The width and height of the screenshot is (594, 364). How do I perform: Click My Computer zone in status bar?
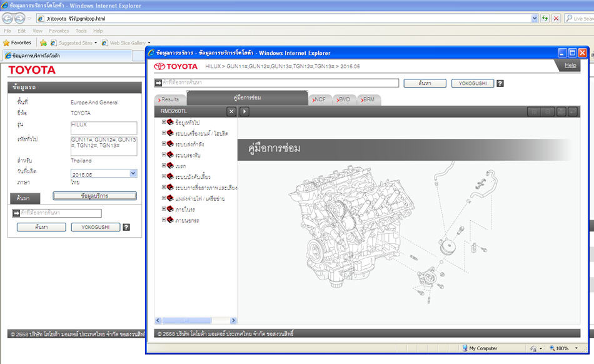(x=480, y=348)
